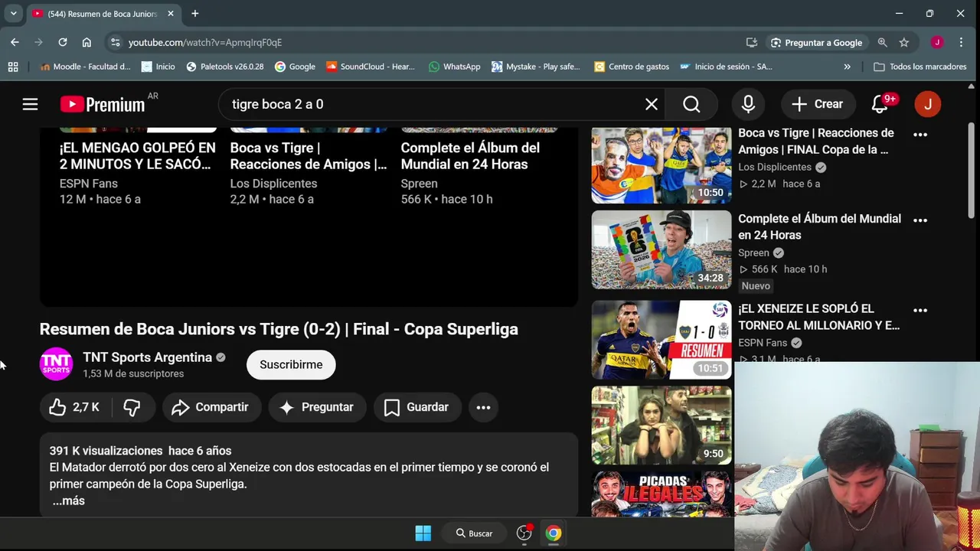Open Paletools v26.0.28 bookmark

click(x=224, y=67)
